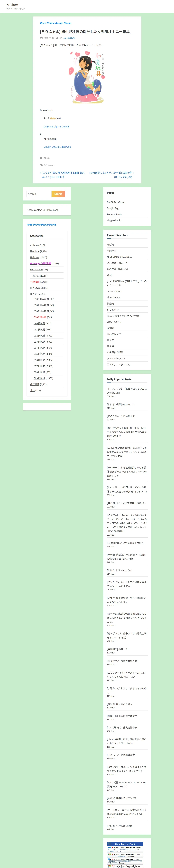Image resolution: width=174 pixels, height=868 pixels.
Task: Select recent search 'View Online'
Action: [x=114, y=298]
